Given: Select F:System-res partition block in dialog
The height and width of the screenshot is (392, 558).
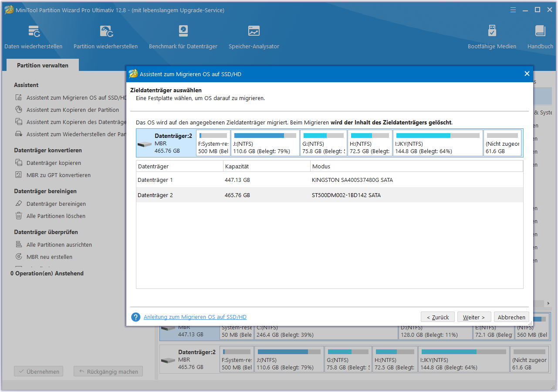Looking at the screenshot, I should click(x=213, y=143).
